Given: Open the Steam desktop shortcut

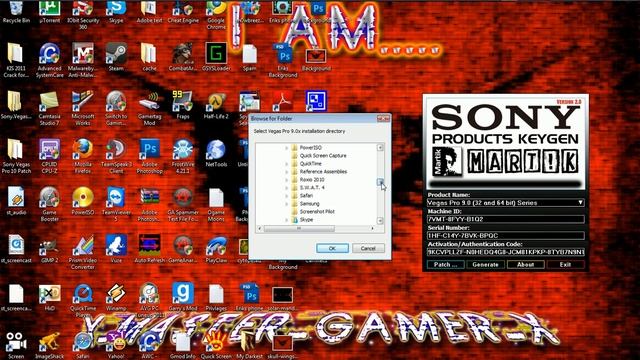Looking at the screenshot, I should tap(116, 56).
